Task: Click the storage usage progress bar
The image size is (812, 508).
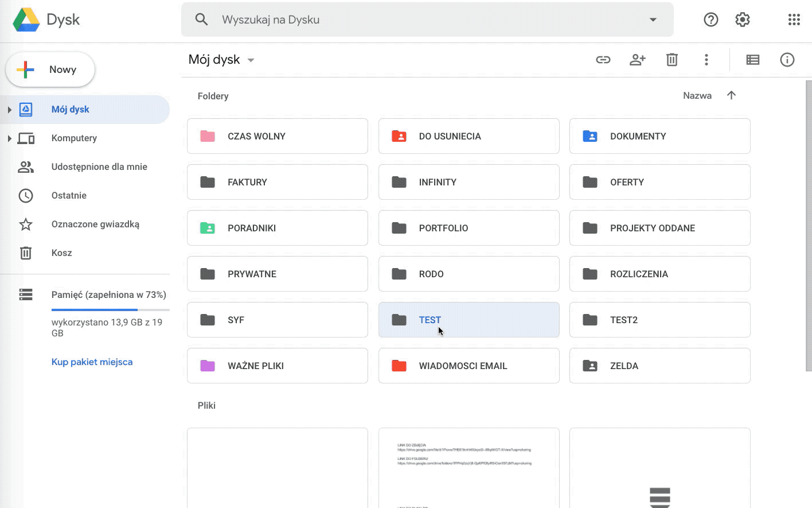Action: (x=110, y=309)
